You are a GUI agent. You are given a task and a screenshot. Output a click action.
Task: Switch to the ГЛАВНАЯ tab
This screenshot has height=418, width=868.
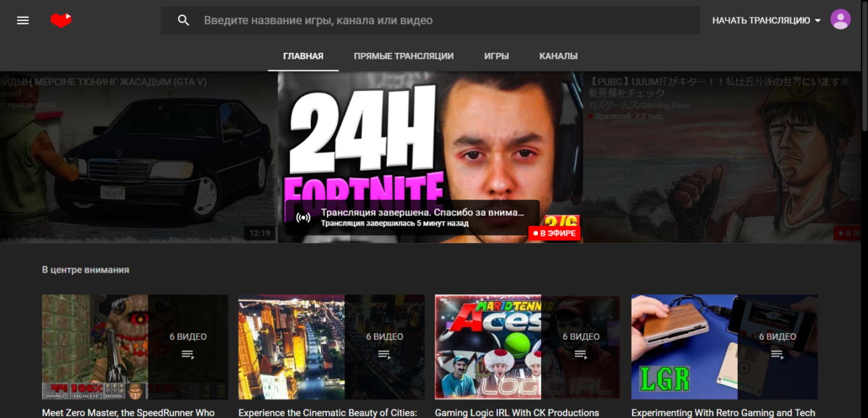pyautogui.click(x=303, y=56)
